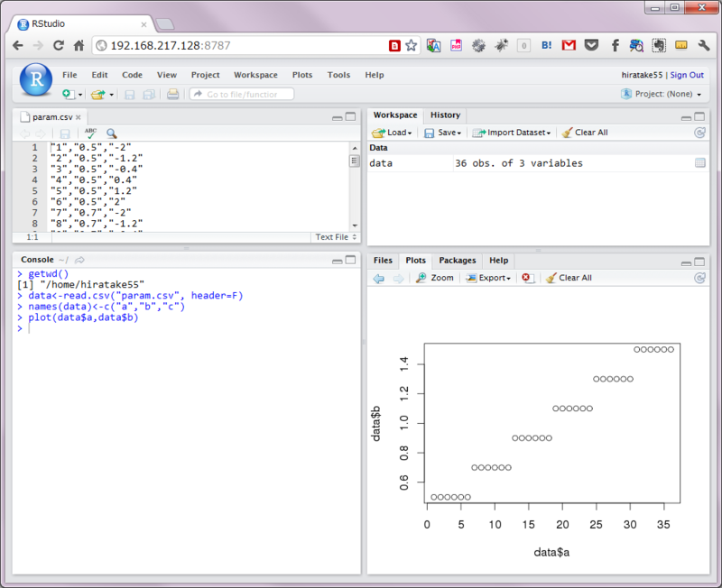The image size is (722, 588).
Task: Click the new file icon in RStudio toolbar
Action: pyautogui.click(x=69, y=95)
